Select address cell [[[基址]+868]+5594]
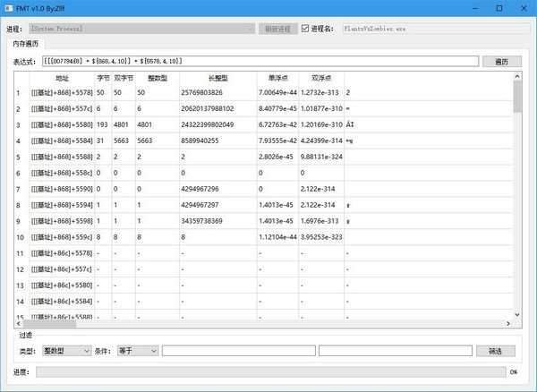The height and width of the screenshot is (392, 537). pos(62,205)
